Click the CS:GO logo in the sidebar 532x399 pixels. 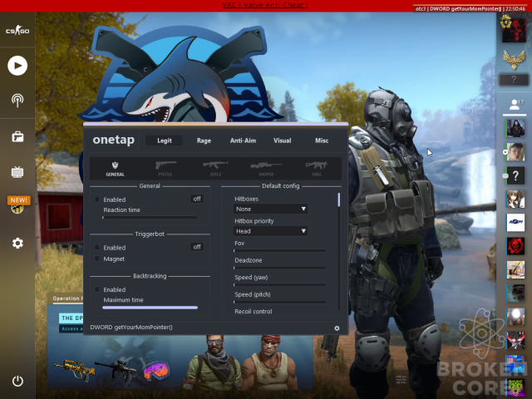pyautogui.click(x=17, y=31)
